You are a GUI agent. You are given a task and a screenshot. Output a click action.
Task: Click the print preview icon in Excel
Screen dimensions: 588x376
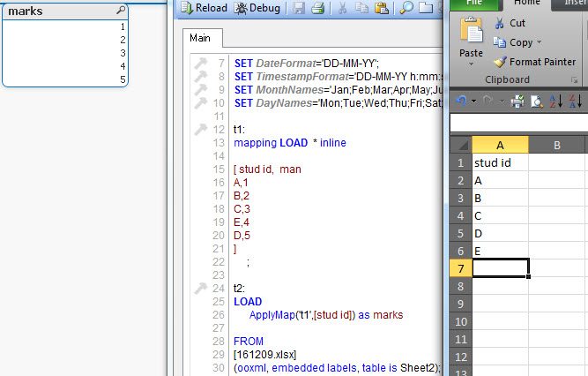536,101
